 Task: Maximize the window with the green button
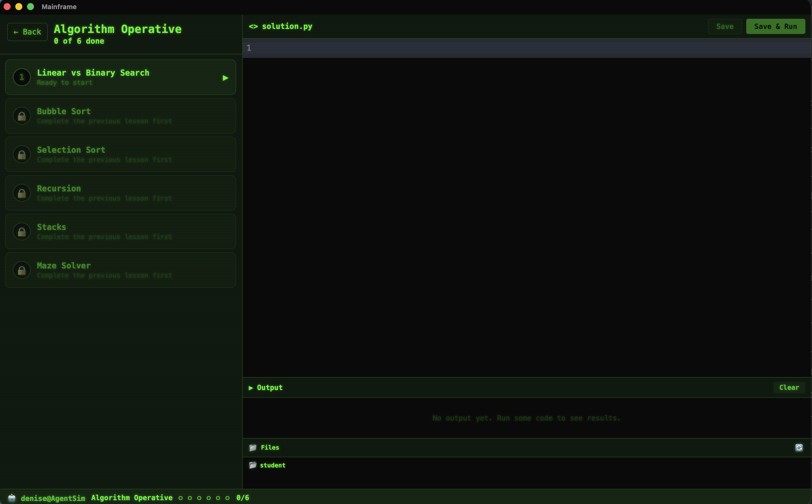tap(30, 7)
